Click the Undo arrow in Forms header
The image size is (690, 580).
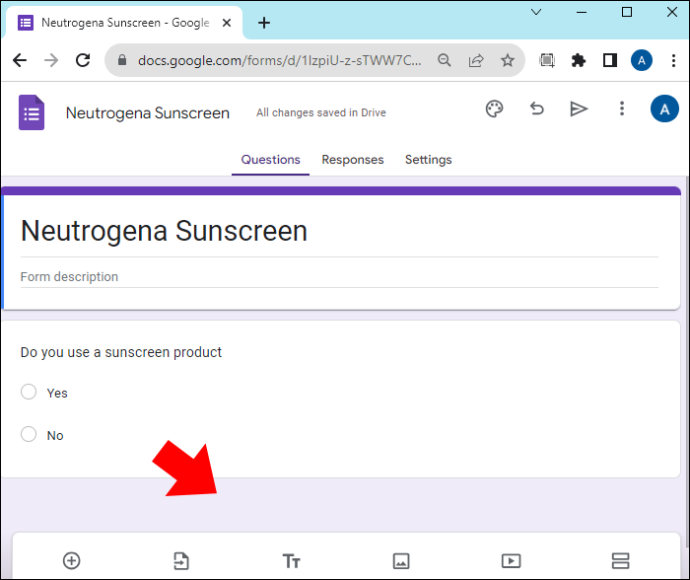tap(537, 108)
